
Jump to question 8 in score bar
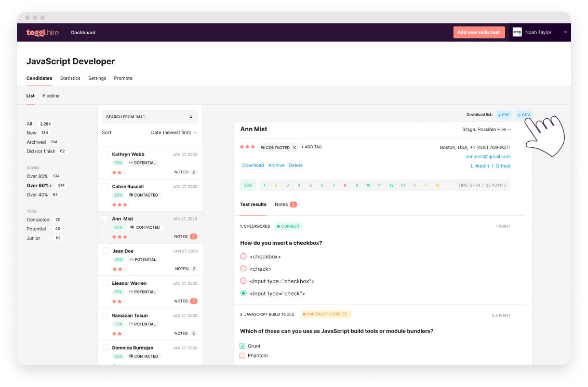point(345,185)
